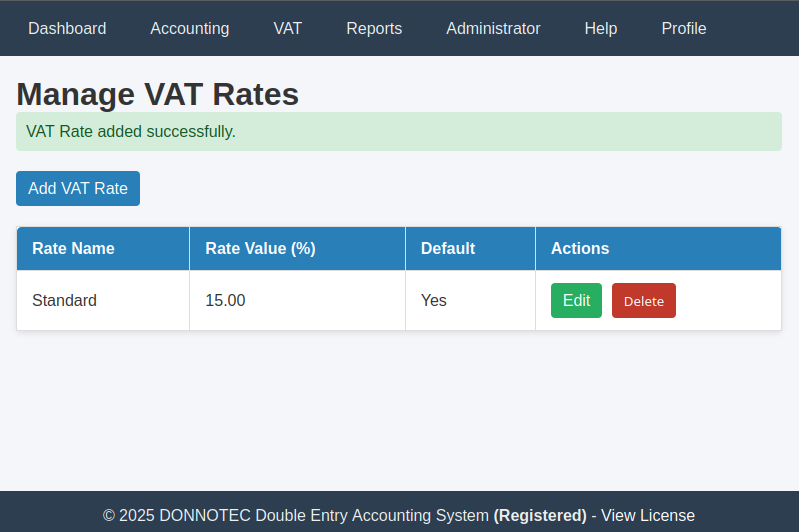Image resolution: width=799 pixels, height=532 pixels.
Task: Select the Standard rate name cell
Action: [103, 301]
